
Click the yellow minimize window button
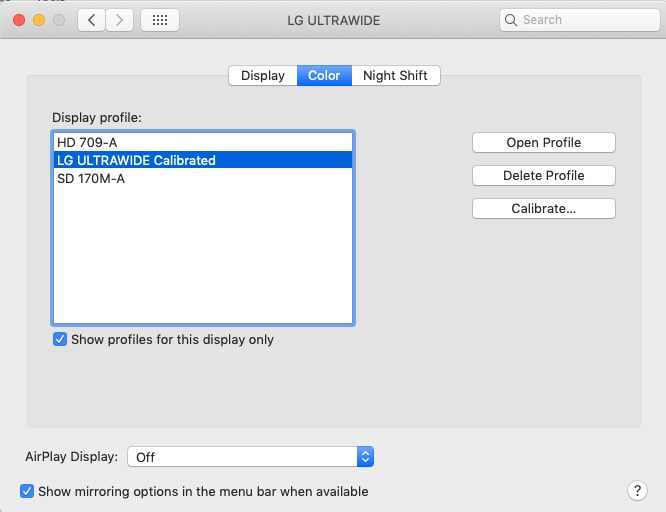(39, 20)
